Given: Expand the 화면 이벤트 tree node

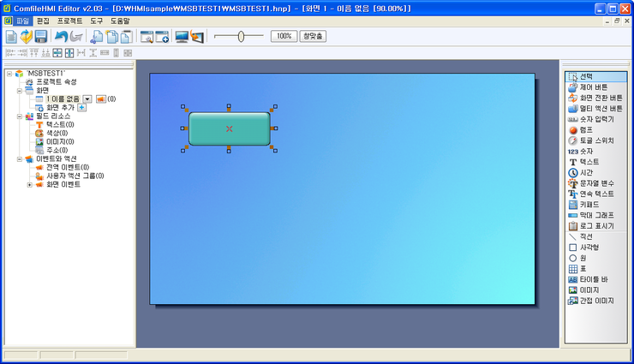Looking at the screenshot, I should pos(29,184).
